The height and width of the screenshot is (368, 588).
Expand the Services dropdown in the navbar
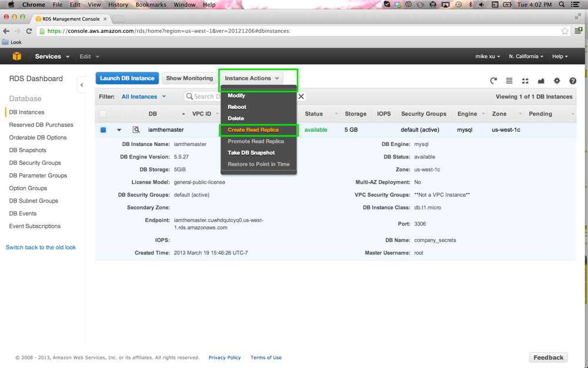tap(52, 57)
